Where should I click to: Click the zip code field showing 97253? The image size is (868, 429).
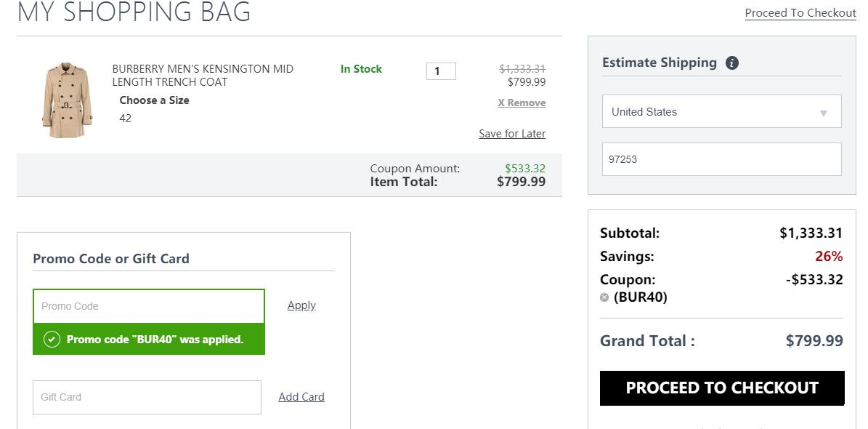click(x=722, y=159)
